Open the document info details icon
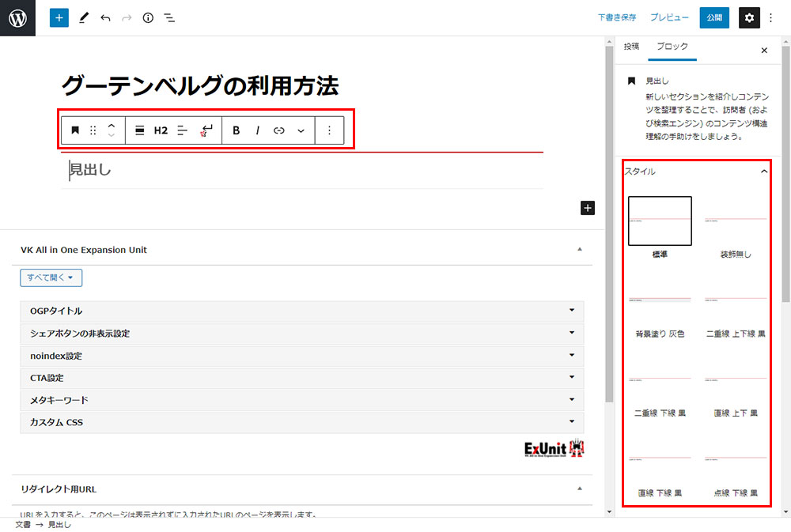The height and width of the screenshot is (532, 791). pyautogui.click(x=148, y=17)
